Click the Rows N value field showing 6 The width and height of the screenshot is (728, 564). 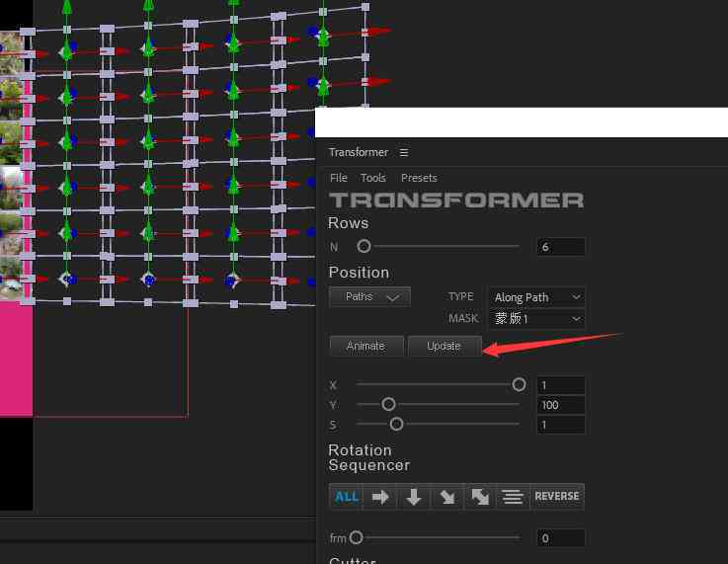(561, 247)
